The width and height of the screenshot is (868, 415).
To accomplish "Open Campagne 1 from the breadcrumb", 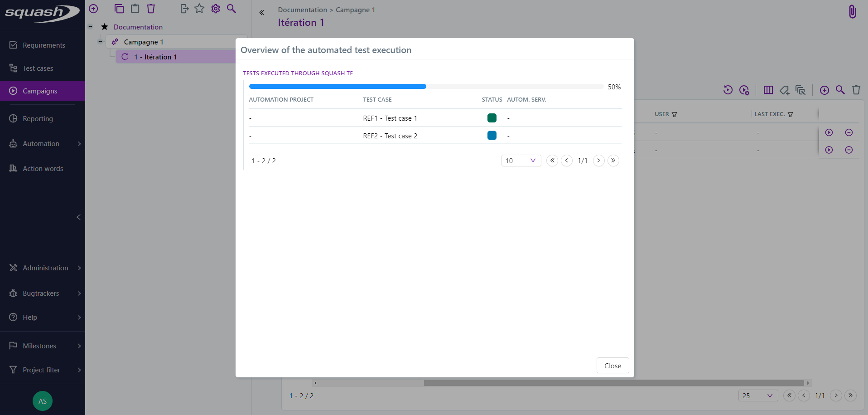I will (355, 10).
